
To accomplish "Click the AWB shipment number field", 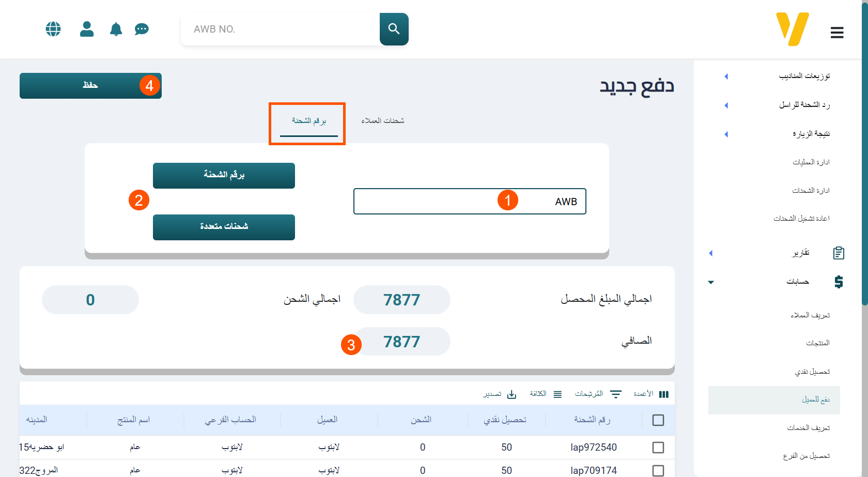I will [469, 202].
